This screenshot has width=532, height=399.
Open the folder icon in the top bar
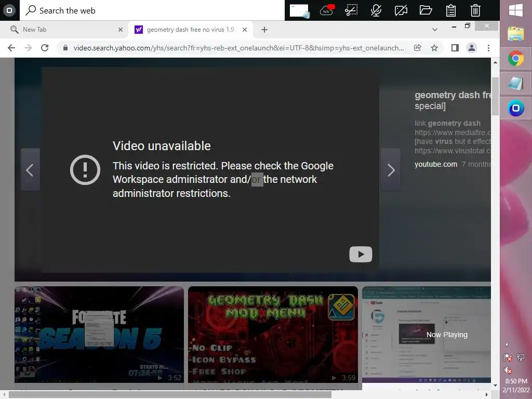tap(425, 10)
